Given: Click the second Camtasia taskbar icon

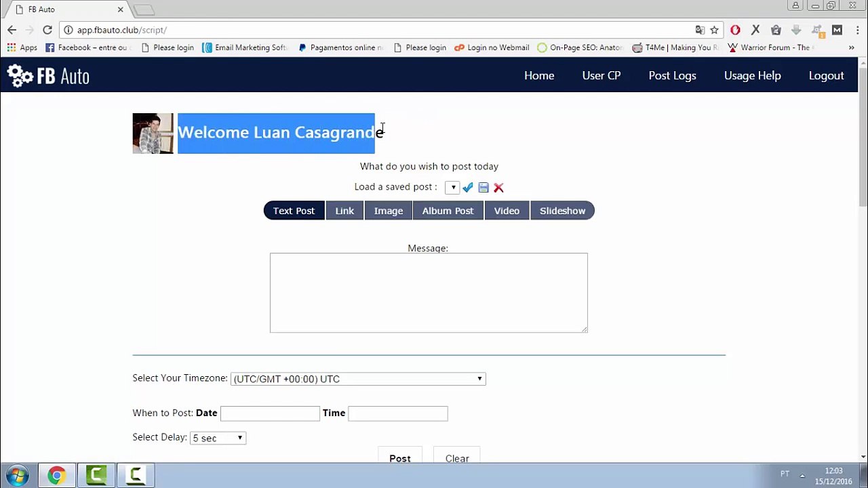Looking at the screenshot, I should [136, 475].
